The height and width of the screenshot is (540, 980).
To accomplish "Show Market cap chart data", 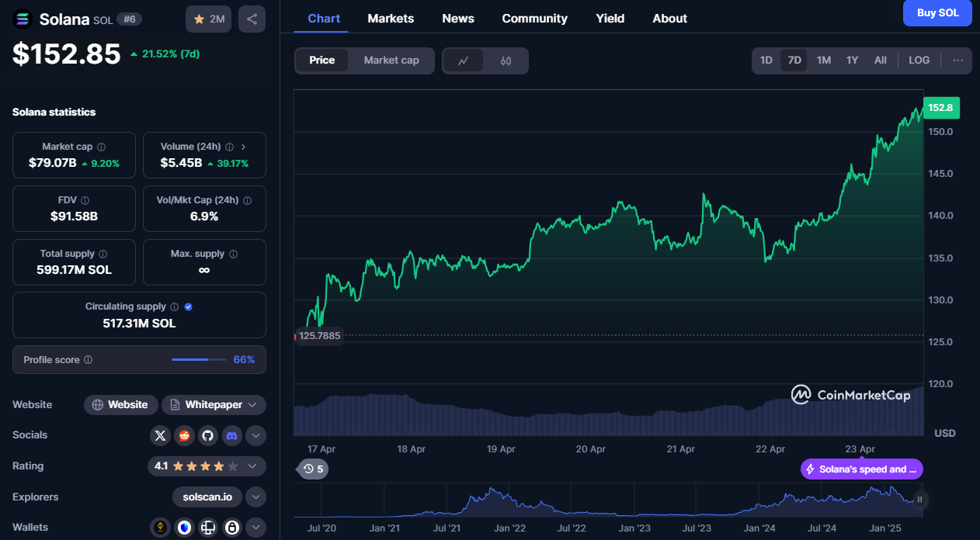I will tap(391, 61).
